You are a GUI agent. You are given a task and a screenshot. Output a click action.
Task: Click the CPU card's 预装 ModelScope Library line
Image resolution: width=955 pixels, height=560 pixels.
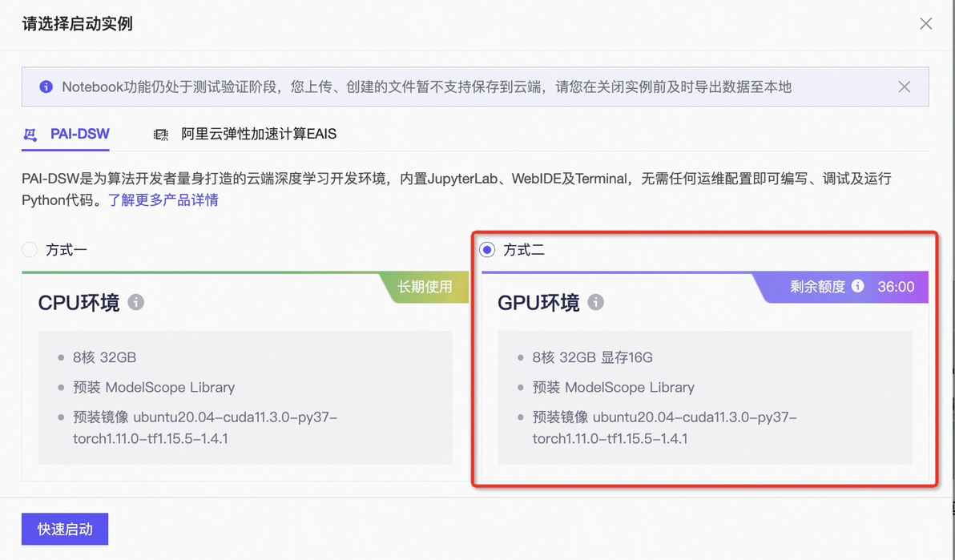coord(154,387)
